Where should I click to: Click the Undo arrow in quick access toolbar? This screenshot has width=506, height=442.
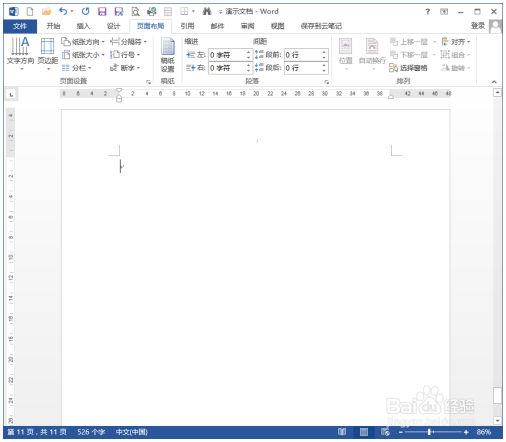click(63, 12)
